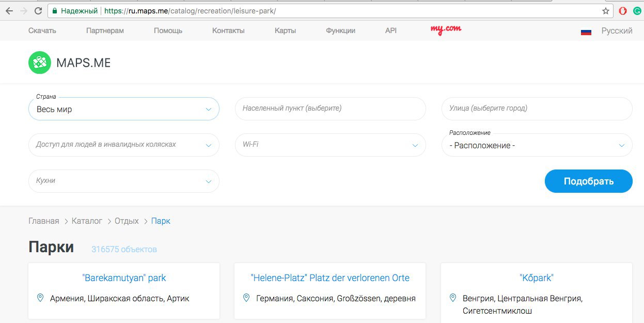
Task: Click the Парки page heading
Action: click(51, 247)
